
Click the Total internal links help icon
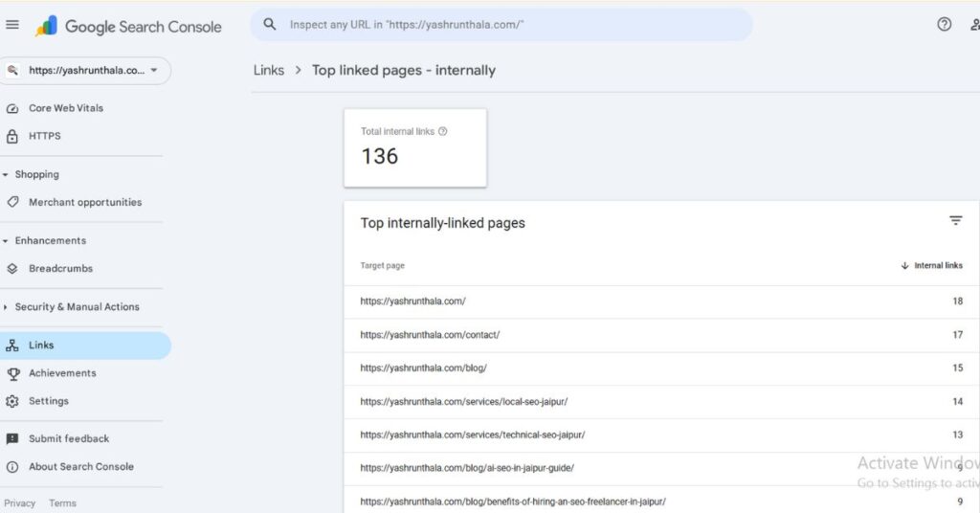(x=442, y=131)
